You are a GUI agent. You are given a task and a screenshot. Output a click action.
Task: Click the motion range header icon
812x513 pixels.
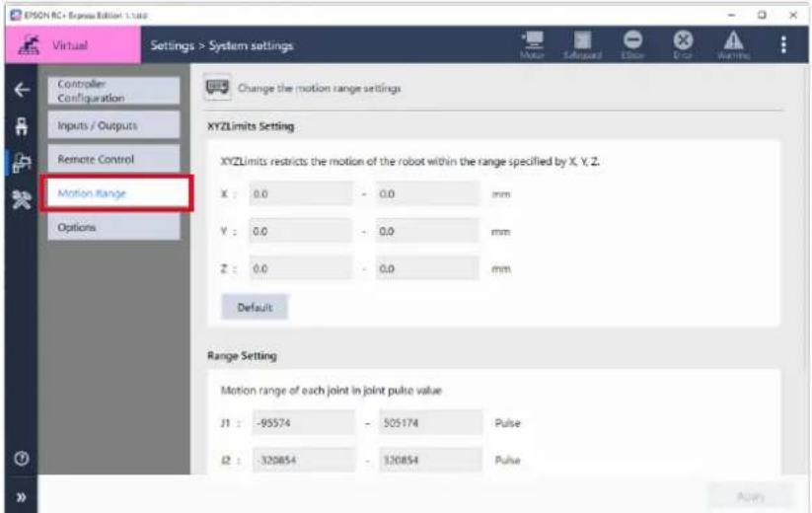pyautogui.click(x=217, y=88)
